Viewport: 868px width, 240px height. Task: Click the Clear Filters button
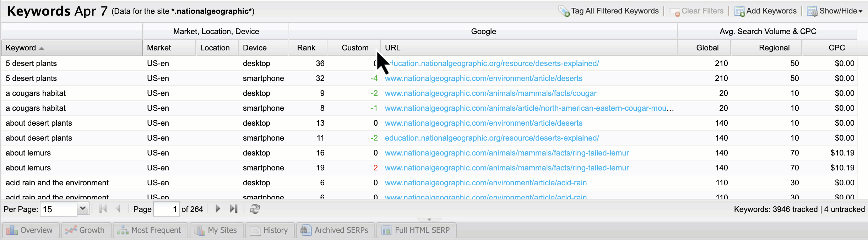click(x=696, y=11)
